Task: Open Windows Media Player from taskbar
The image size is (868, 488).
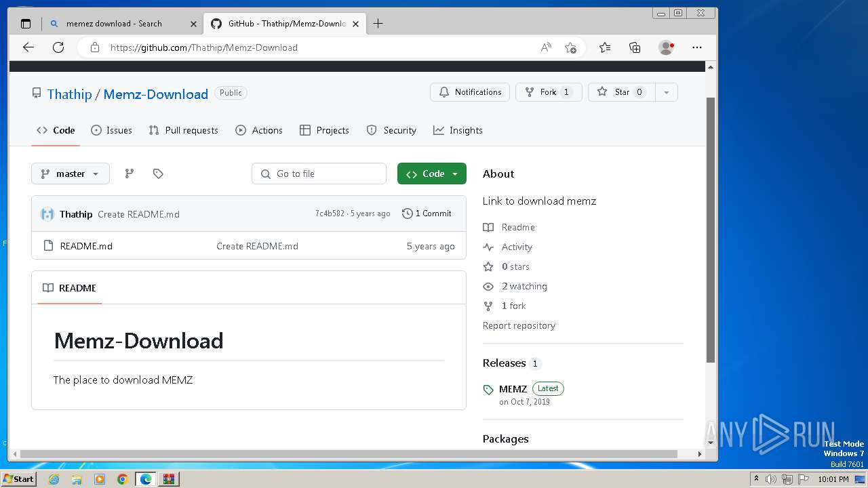Action: tap(100, 479)
